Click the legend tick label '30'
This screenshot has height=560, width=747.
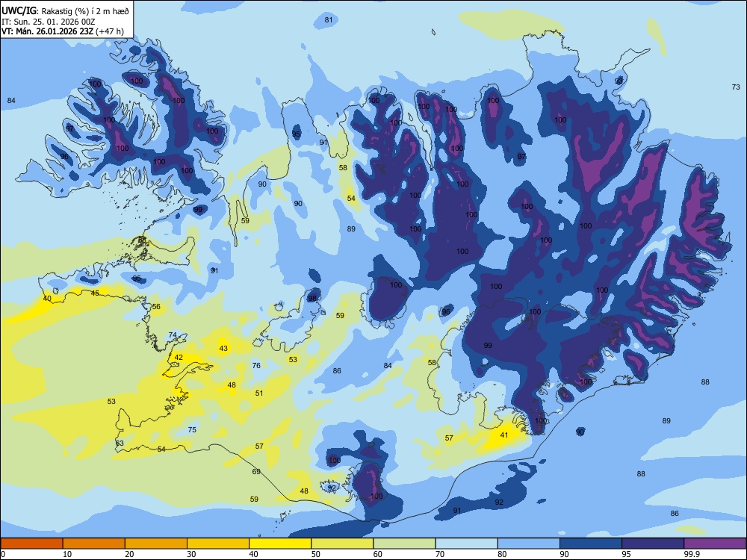pos(191,554)
